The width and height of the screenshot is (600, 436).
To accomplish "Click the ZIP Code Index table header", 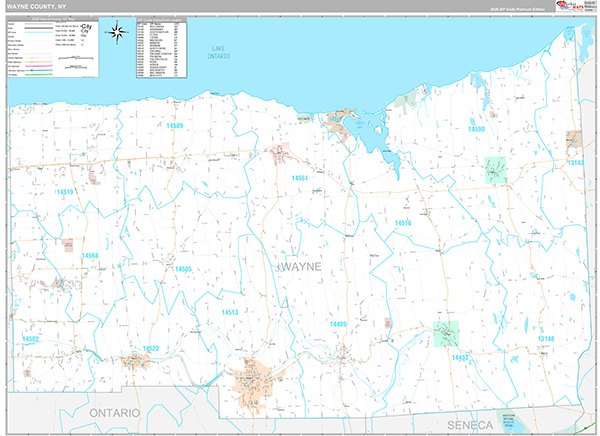I will (x=161, y=19).
